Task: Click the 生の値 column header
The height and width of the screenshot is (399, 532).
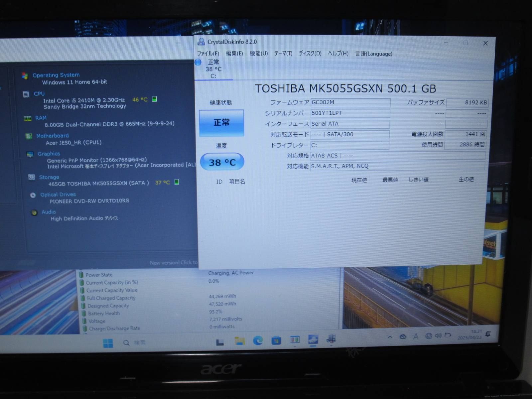Action: 466,179
